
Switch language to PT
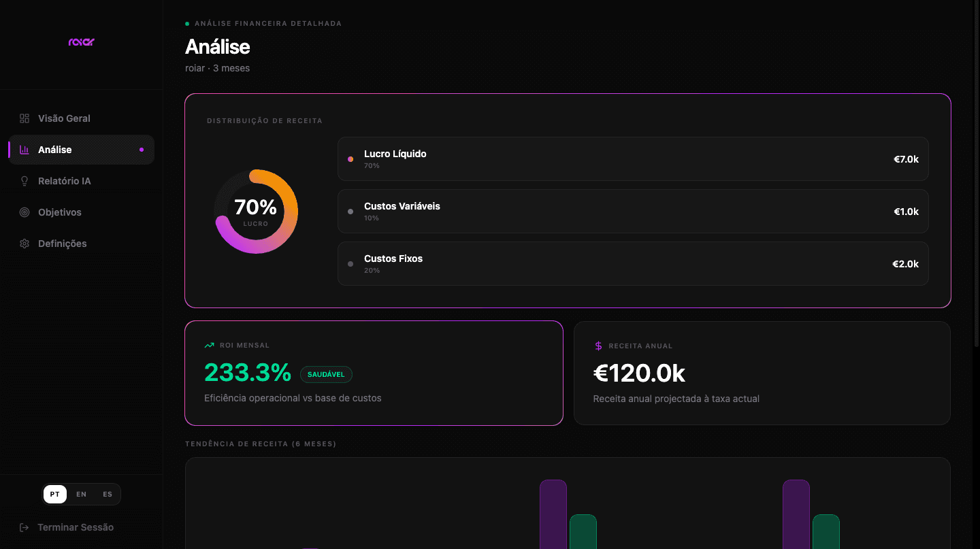click(55, 495)
